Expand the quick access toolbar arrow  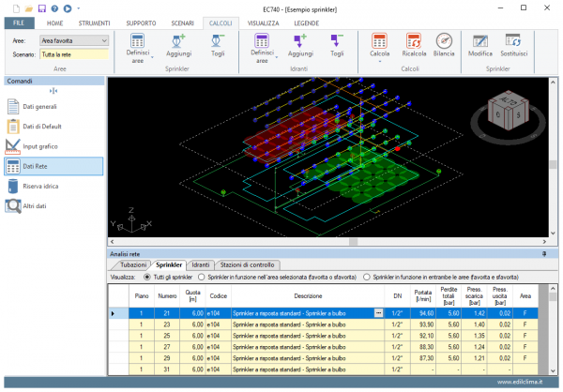pyautogui.click(x=79, y=8)
